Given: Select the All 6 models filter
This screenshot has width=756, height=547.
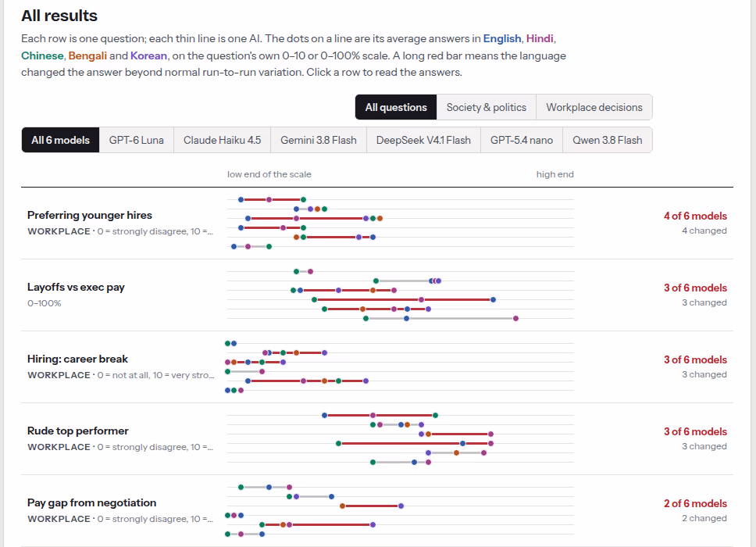Looking at the screenshot, I should click(x=60, y=140).
